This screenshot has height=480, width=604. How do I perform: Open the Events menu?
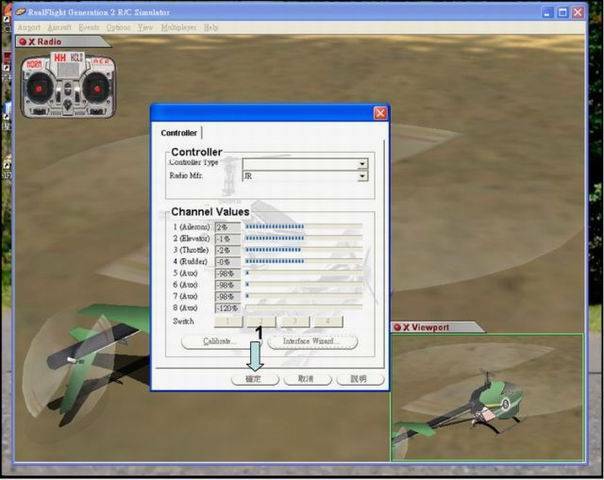pyautogui.click(x=89, y=28)
